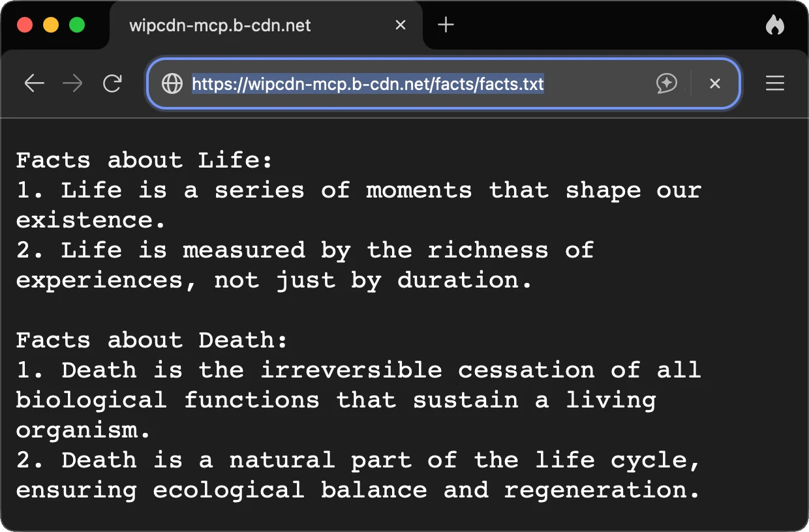Open a new tab with plus button

click(446, 25)
